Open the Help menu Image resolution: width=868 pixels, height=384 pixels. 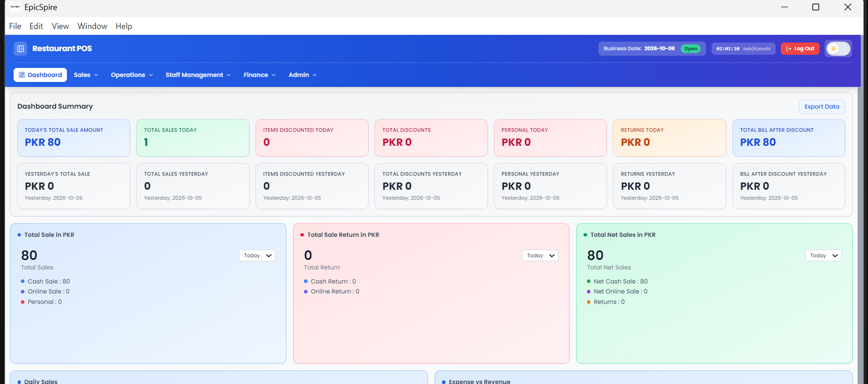click(124, 26)
